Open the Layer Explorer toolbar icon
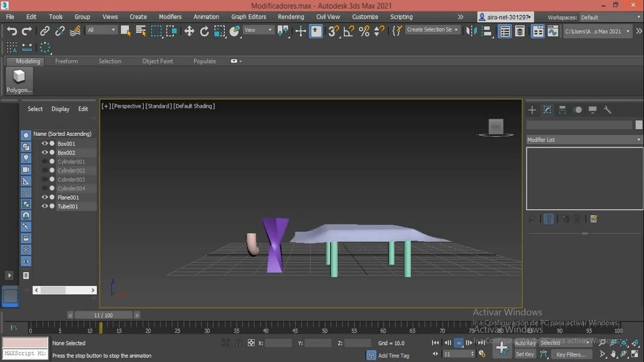Image resolution: width=644 pixels, height=362 pixels. [x=520, y=31]
